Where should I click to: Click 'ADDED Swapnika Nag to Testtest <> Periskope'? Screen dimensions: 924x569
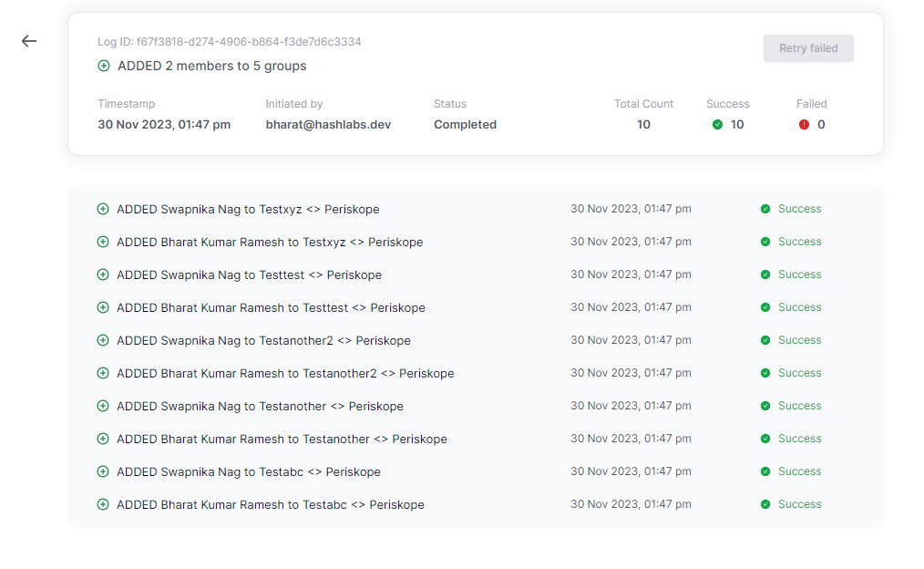tap(250, 275)
